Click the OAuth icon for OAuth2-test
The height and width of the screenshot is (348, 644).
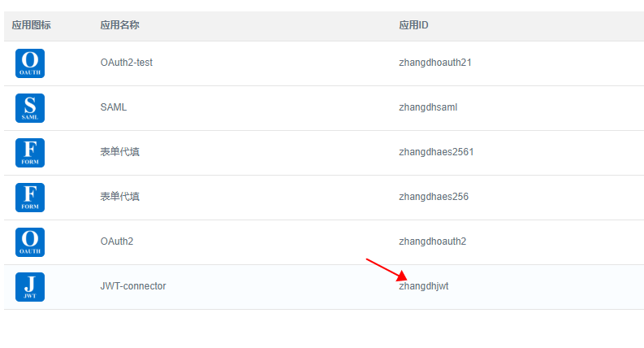coord(30,63)
